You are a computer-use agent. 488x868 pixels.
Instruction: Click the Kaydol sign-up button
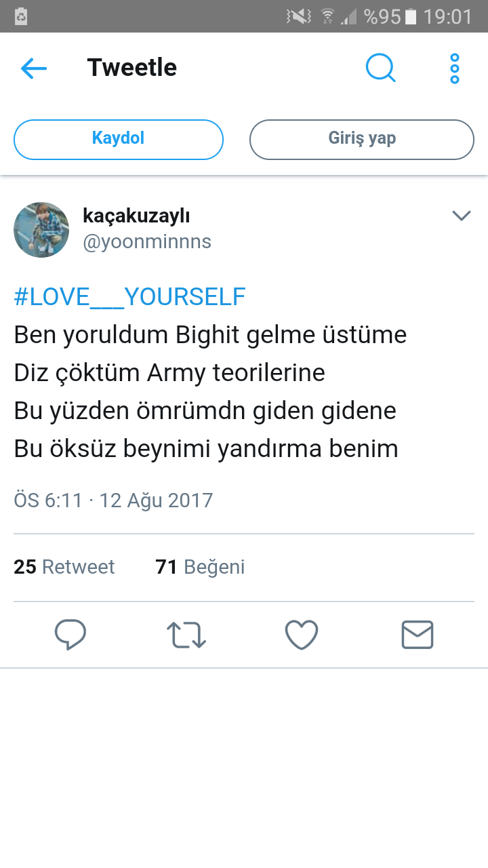click(x=119, y=139)
